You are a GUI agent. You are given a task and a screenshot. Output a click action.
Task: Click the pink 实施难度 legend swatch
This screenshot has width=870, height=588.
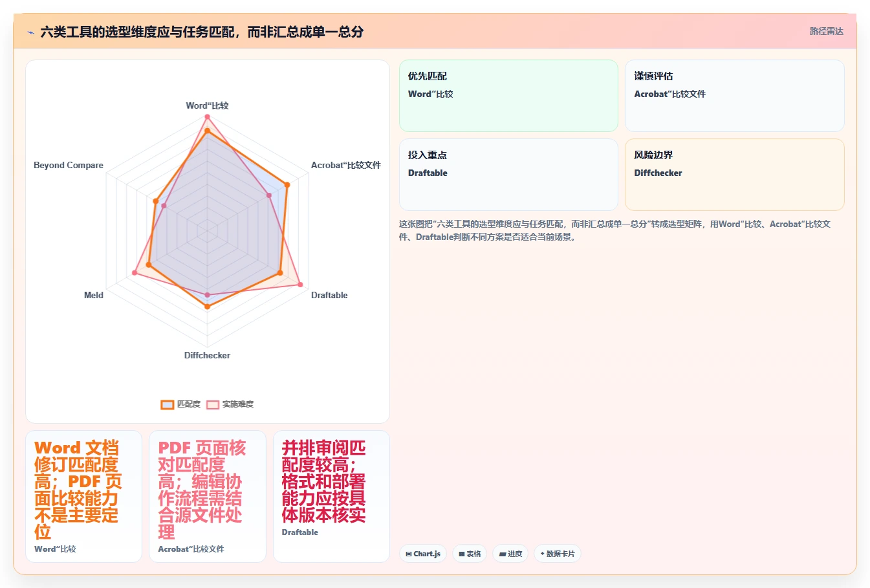pyautogui.click(x=213, y=404)
